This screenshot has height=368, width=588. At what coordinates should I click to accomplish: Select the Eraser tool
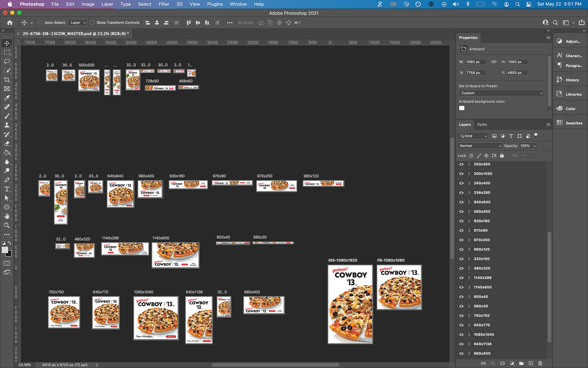[7, 144]
